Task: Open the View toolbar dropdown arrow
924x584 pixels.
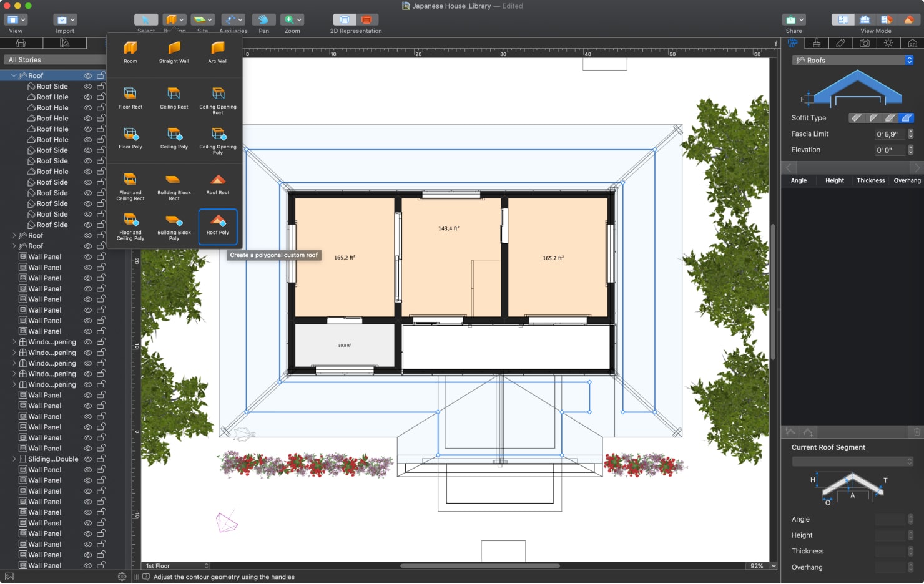Action: (x=22, y=19)
